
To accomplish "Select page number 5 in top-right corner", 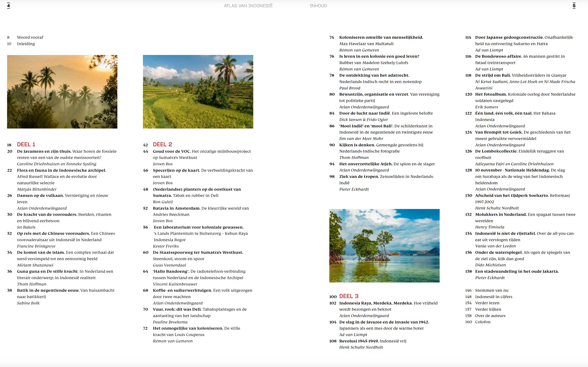I will (x=574, y=5).
